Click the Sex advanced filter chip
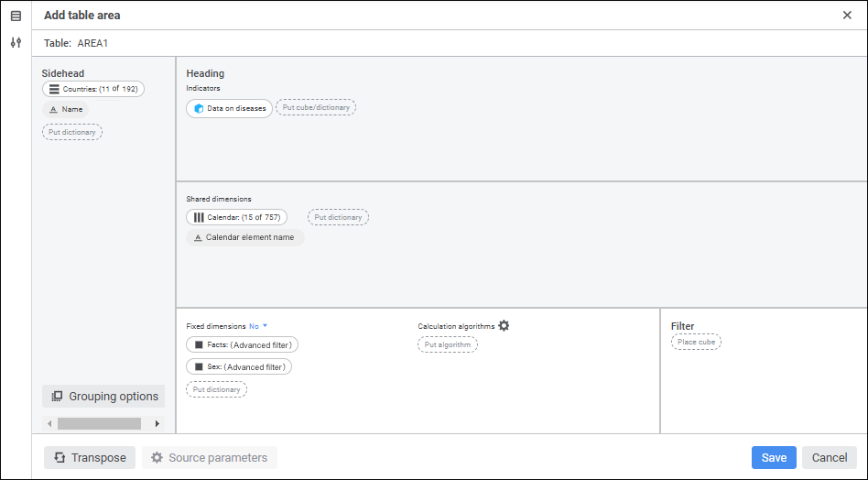The width and height of the screenshot is (868, 480). (239, 366)
